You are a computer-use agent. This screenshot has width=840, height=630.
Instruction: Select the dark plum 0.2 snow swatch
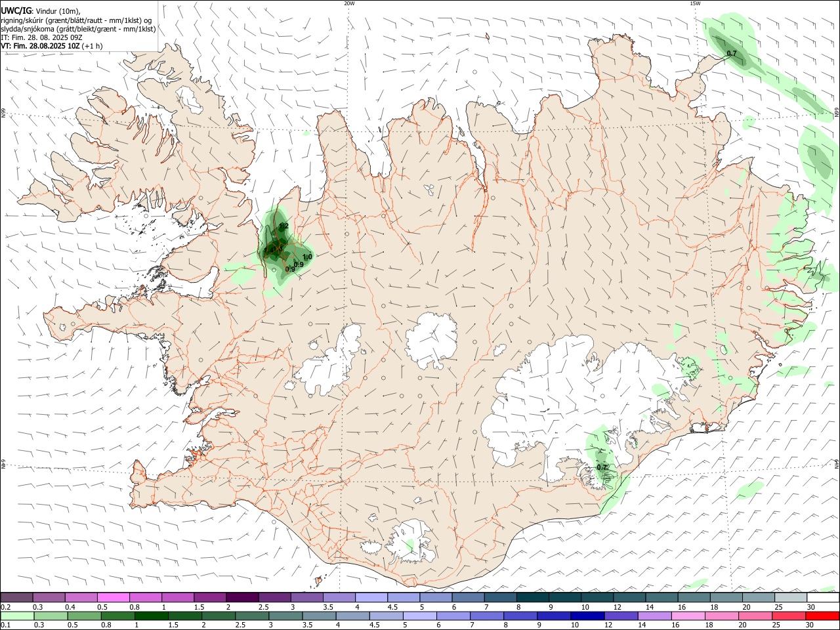[17, 597]
